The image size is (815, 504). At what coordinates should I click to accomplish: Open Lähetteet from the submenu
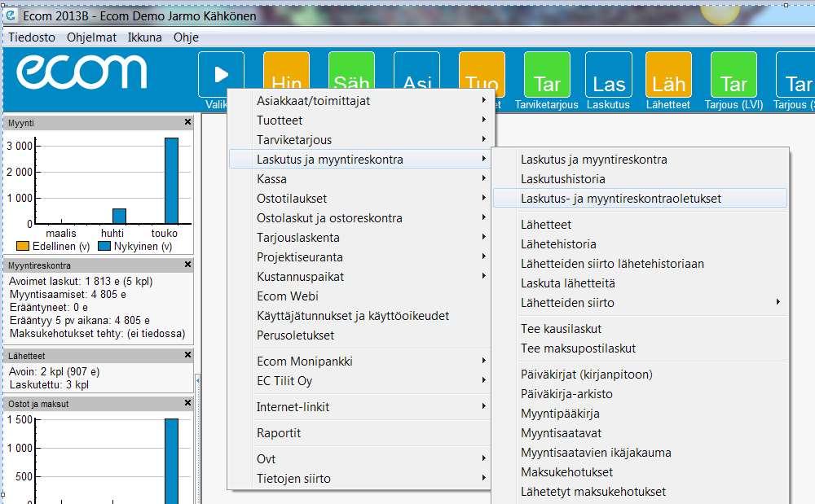pos(641,225)
